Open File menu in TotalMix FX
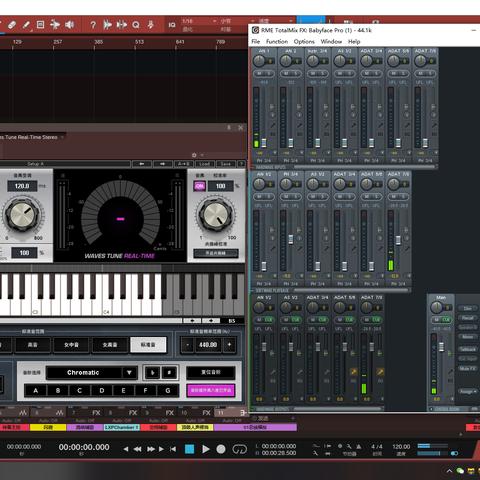The image size is (480, 480). tap(256, 42)
